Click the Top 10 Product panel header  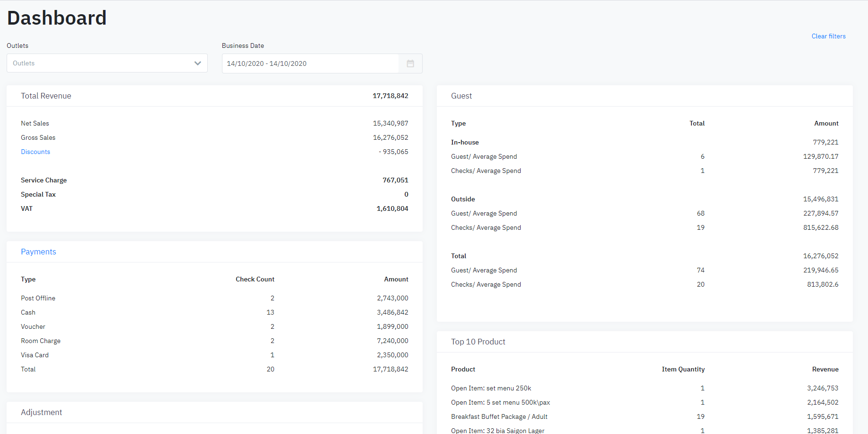coord(478,342)
